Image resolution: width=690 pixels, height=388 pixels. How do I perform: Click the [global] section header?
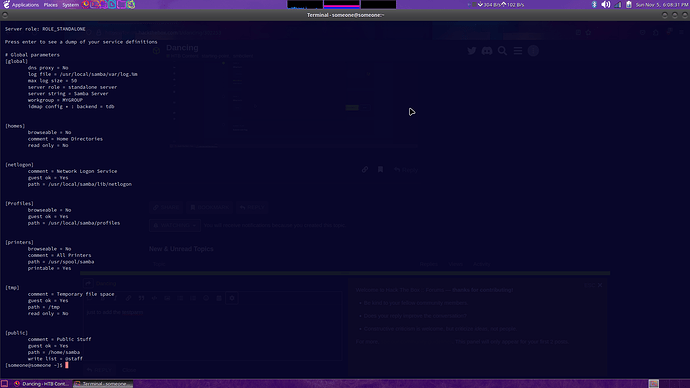coord(16,62)
